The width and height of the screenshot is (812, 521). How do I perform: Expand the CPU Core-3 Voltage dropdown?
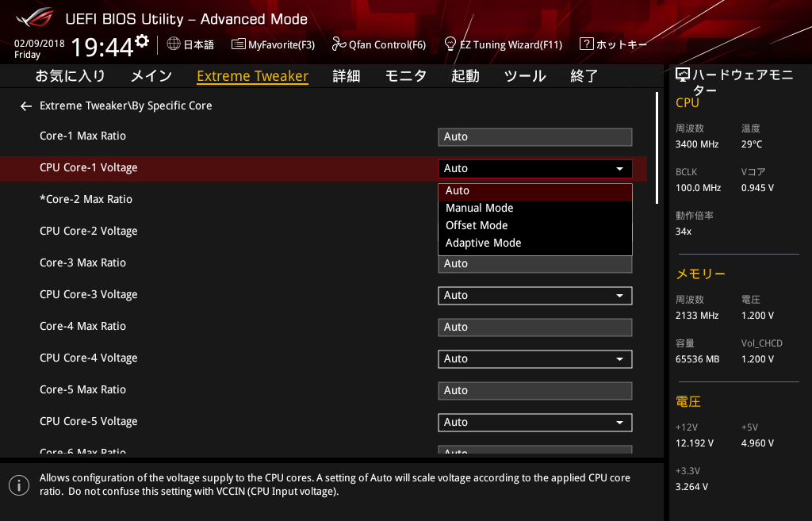click(535, 295)
